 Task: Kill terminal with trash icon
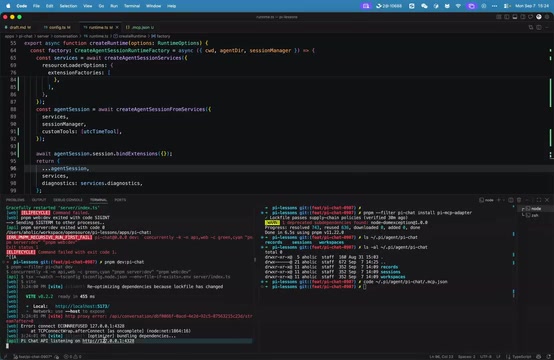519,200
